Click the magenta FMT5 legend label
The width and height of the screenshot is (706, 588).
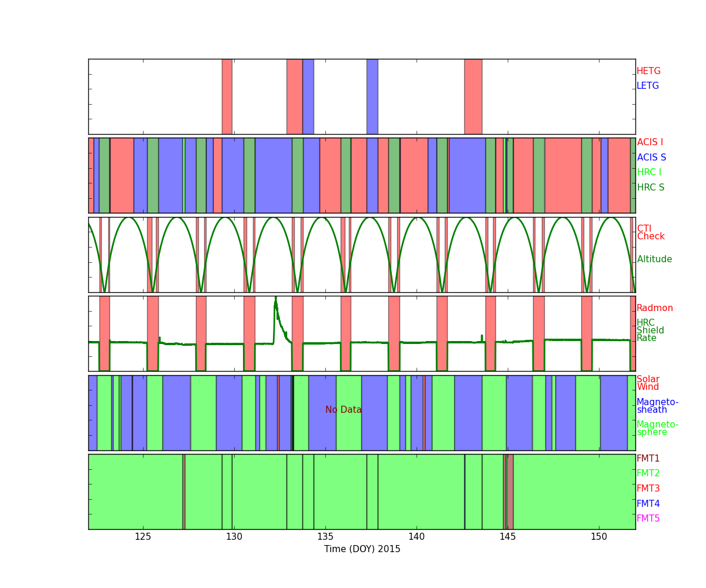[x=648, y=519]
